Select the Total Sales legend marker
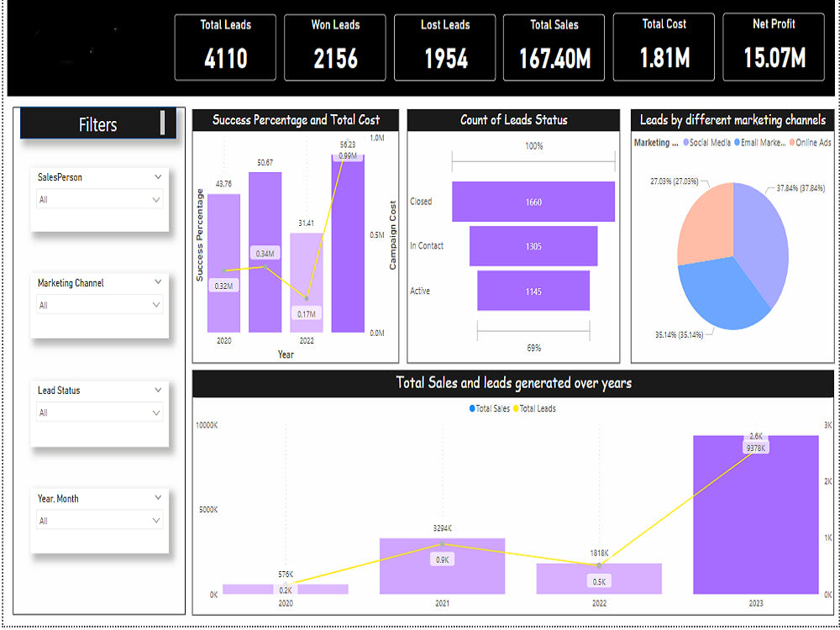 click(x=472, y=409)
